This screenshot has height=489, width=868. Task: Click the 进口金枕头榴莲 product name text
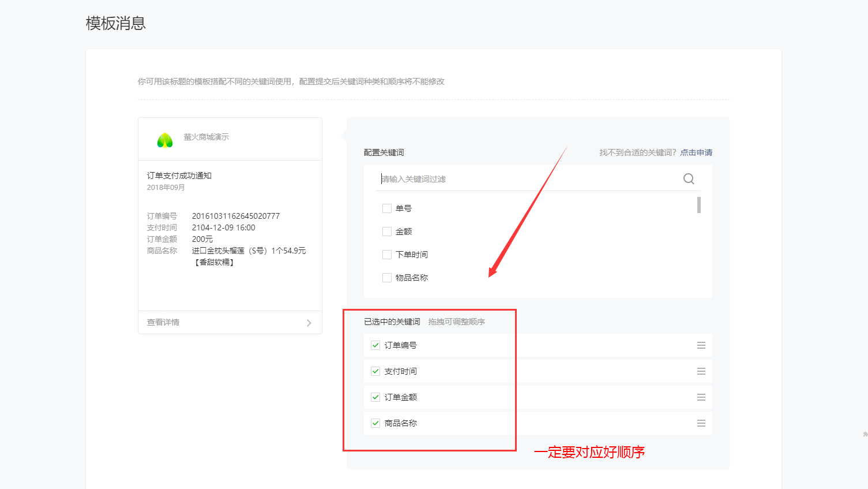[x=249, y=256]
